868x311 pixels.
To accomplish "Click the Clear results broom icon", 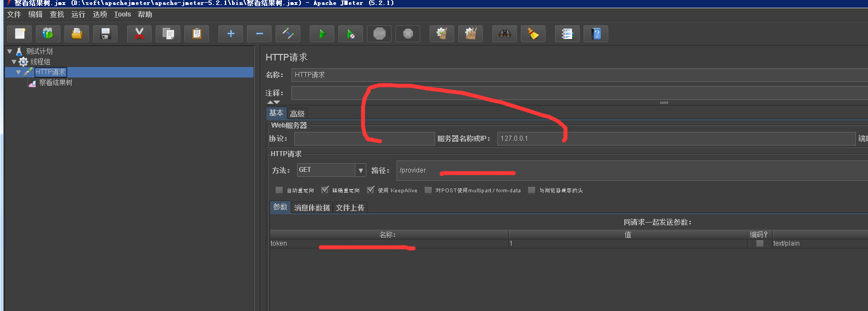I will [442, 34].
